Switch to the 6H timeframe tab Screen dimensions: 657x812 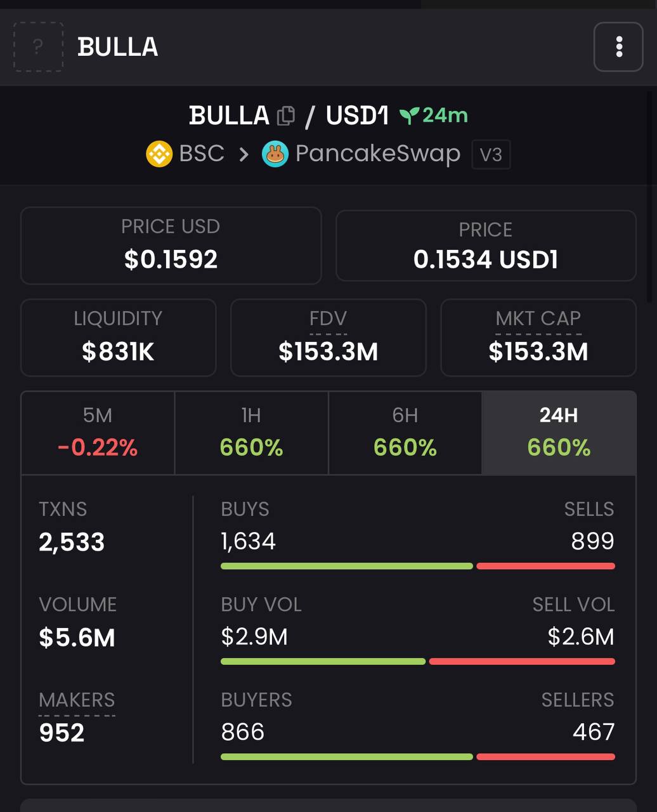coord(405,433)
